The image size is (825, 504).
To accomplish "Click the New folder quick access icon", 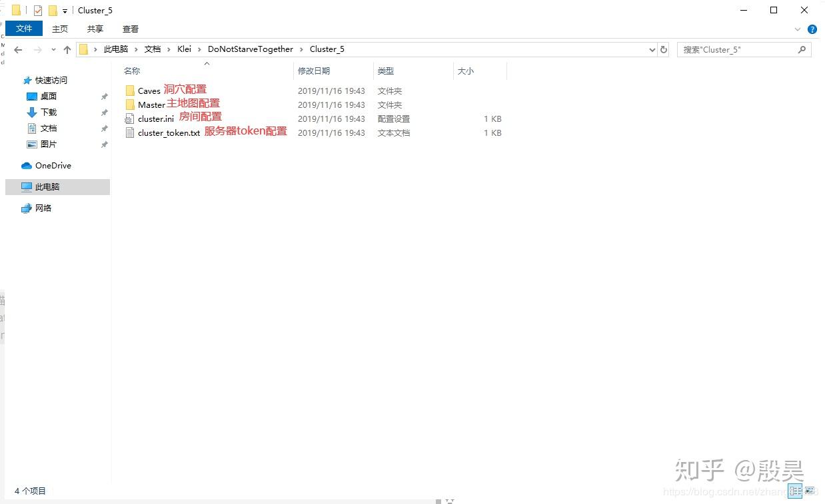I will 53,10.
